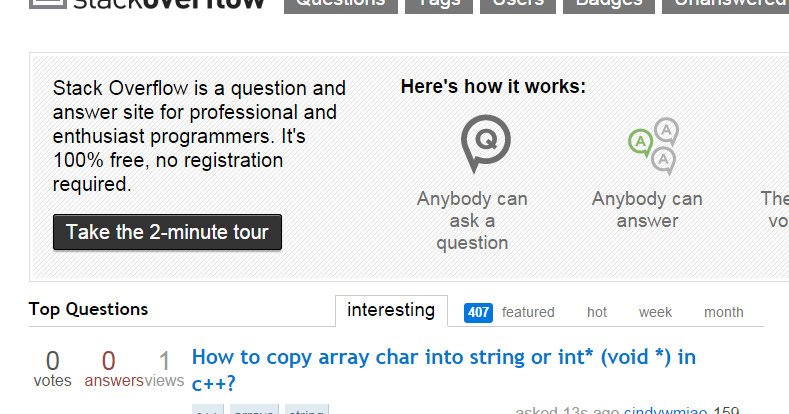Screen dimensions: 789x414
Task: Click the 407 featured count badge
Action: (x=478, y=312)
